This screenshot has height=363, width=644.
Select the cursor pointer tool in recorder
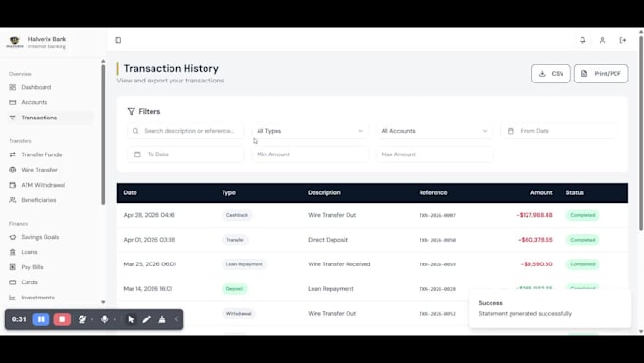point(131,319)
